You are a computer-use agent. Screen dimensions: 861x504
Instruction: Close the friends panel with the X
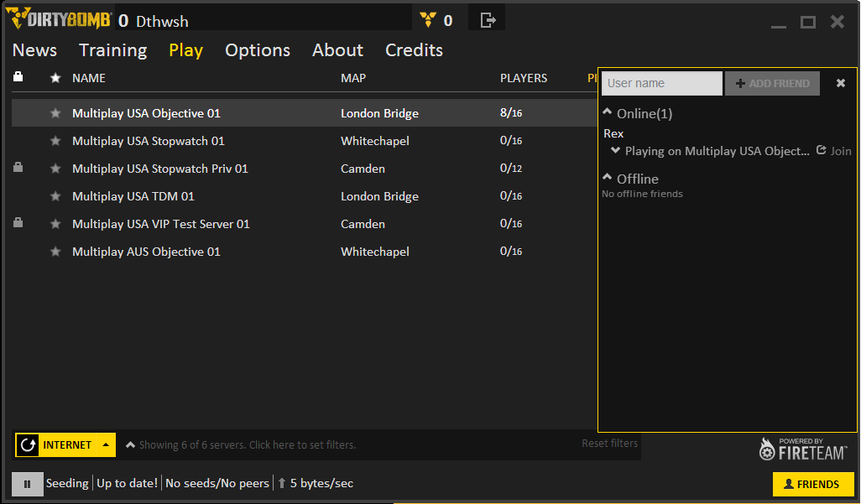(x=841, y=83)
